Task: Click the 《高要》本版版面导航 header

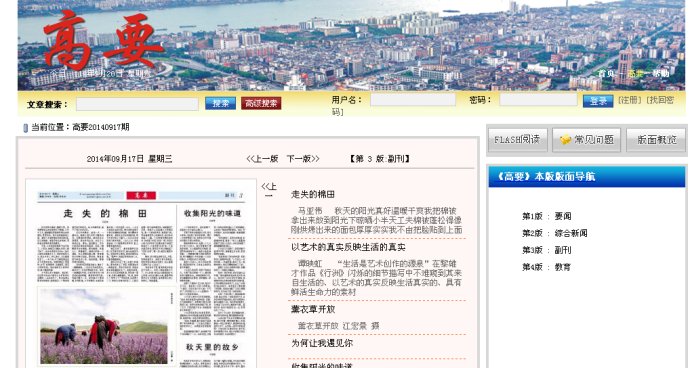Action: click(x=546, y=177)
